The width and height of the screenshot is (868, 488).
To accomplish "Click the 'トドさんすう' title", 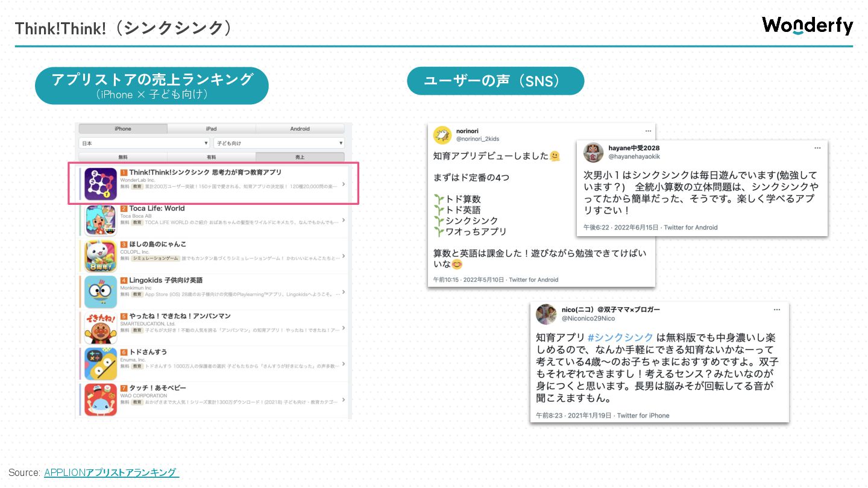I will [x=148, y=352].
